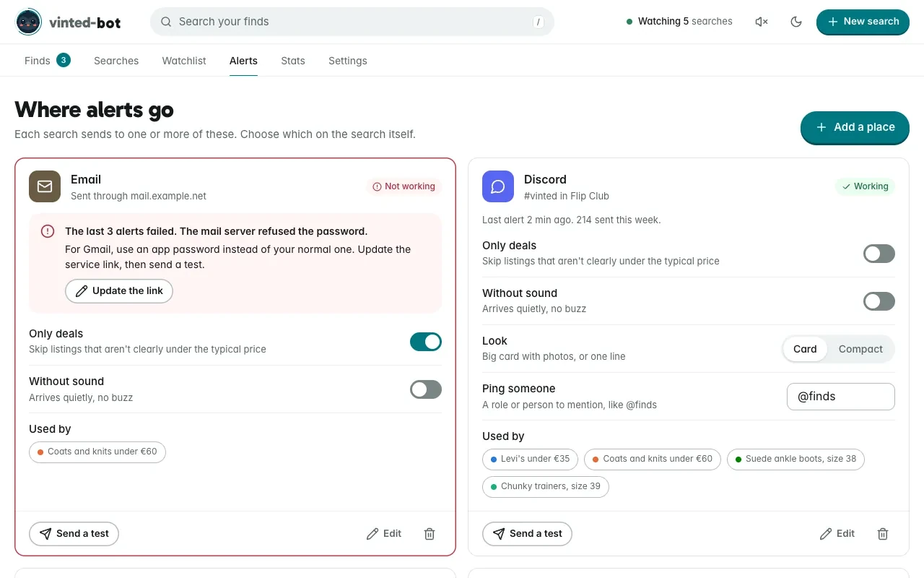Delete the Email alert place
The width and height of the screenshot is (924, 578).
click(430, 534)
